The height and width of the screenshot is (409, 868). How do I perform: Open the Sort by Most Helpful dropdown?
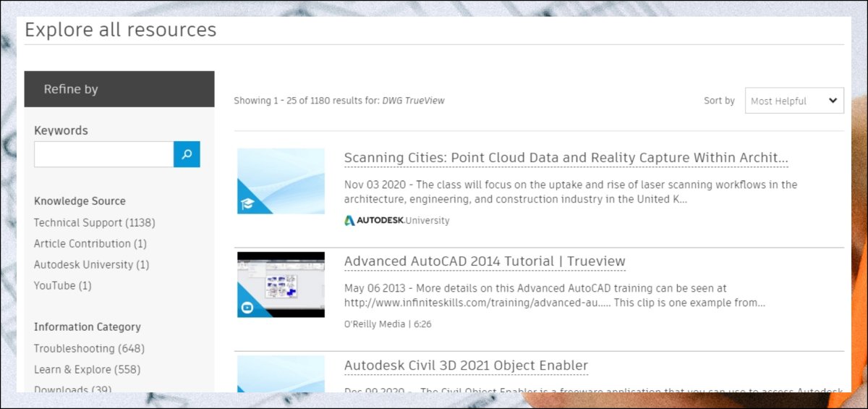click(x=794, y=101)
